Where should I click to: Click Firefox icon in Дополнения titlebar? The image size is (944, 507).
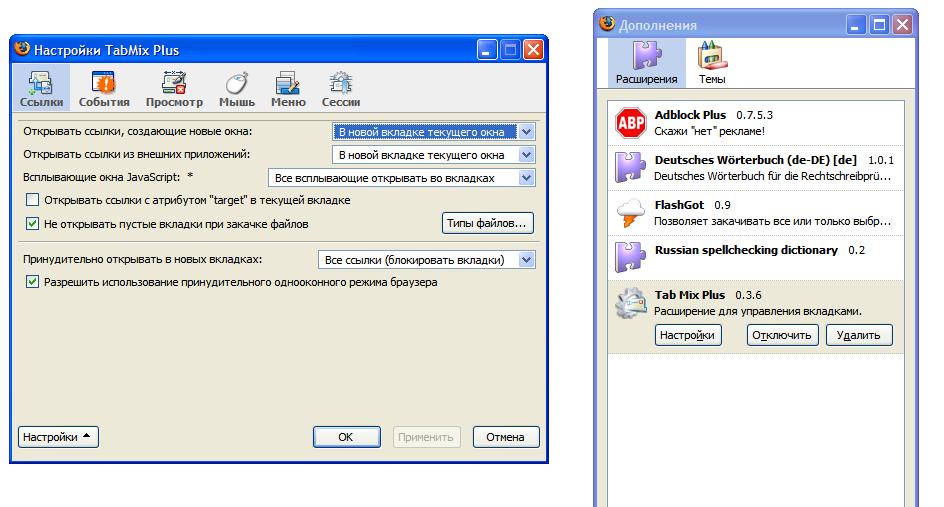point(607,24)
